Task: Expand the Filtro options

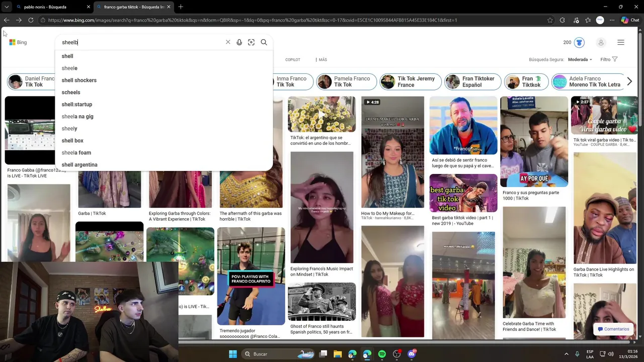Action: (x=609, y=59)
